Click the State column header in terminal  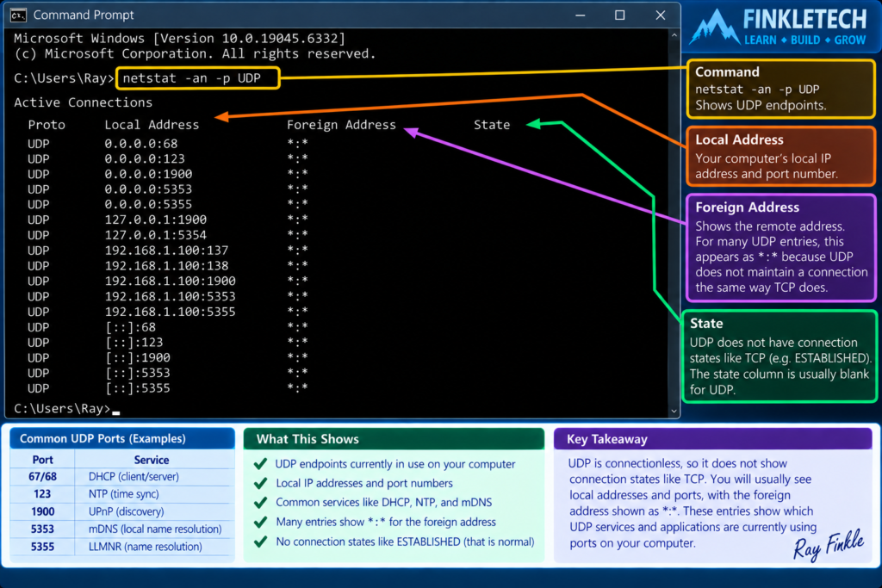tap(492, 125)
